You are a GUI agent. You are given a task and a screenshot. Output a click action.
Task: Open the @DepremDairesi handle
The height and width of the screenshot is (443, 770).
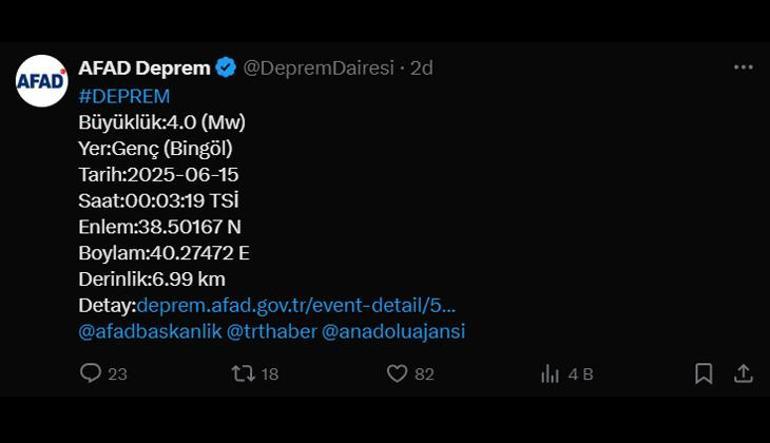click(x=319, y=68)
